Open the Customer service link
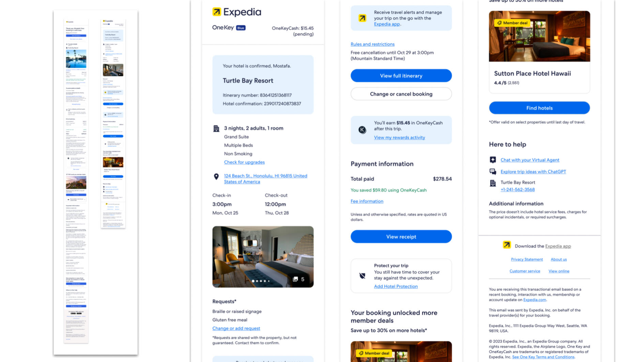Image resolution: width=644 pixels, height=362 pixels. pos(524,271)
